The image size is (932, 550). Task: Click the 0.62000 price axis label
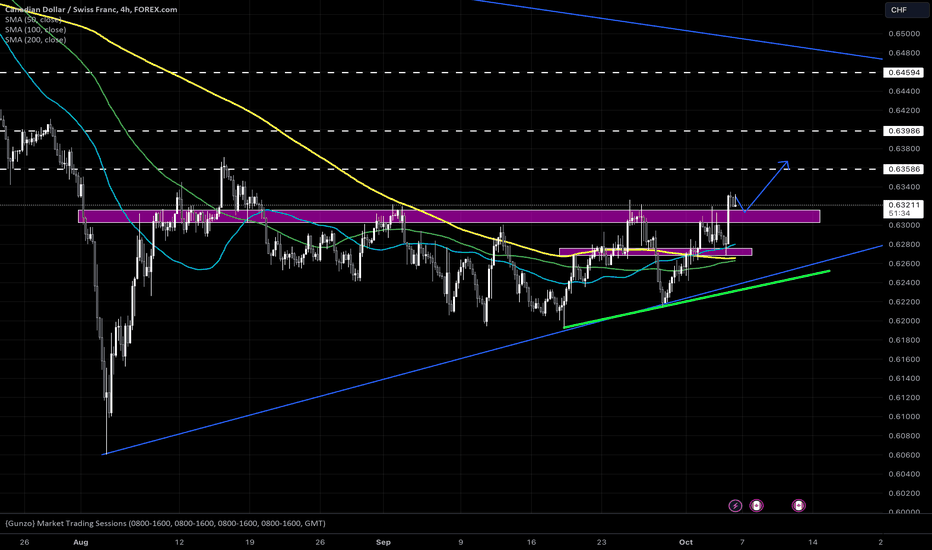(x=903, y=321)
